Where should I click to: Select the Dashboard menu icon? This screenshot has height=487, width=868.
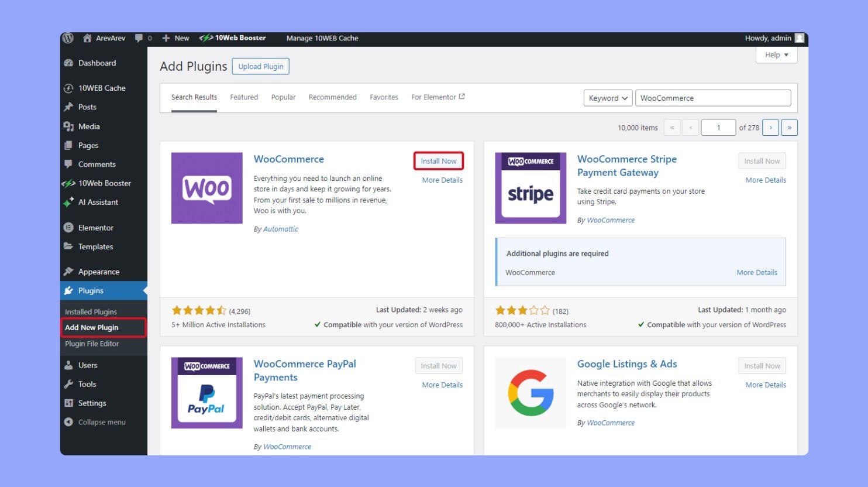tap(69, 63)
